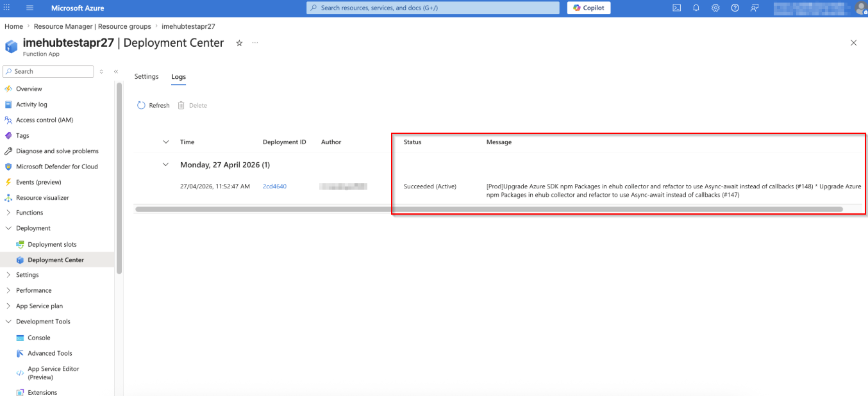The image size is (868, 396).
Task: Click the Function App cube icon
Action: click(12, 47)
